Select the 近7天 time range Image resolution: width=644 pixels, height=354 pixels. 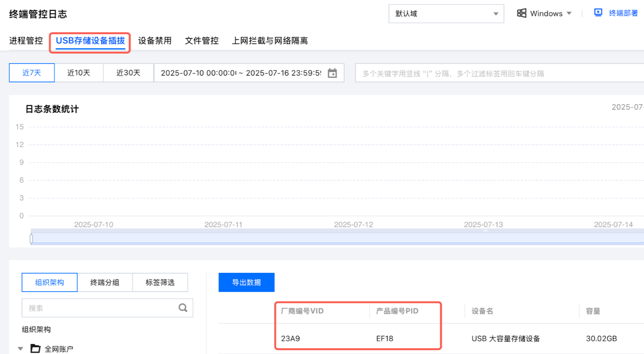(x=32, y=73)
